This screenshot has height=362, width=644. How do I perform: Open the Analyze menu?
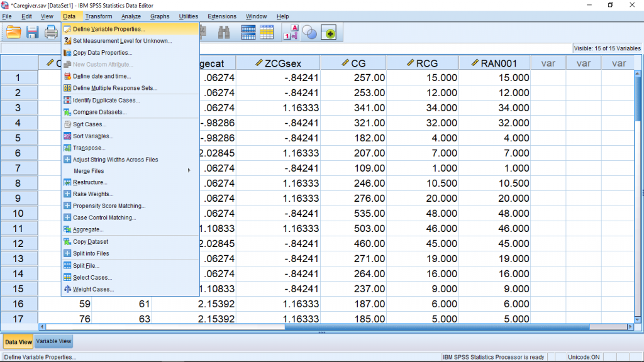(131, 16)
